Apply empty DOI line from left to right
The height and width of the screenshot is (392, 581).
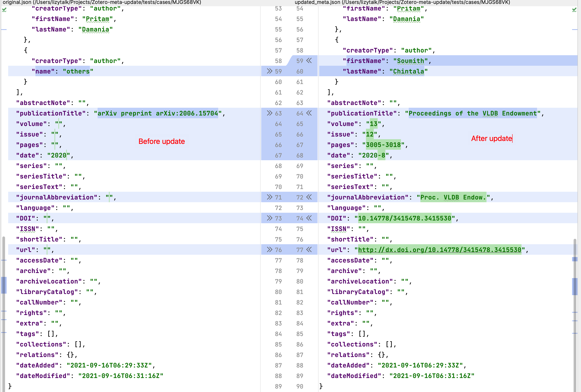[x=269, y=218]
